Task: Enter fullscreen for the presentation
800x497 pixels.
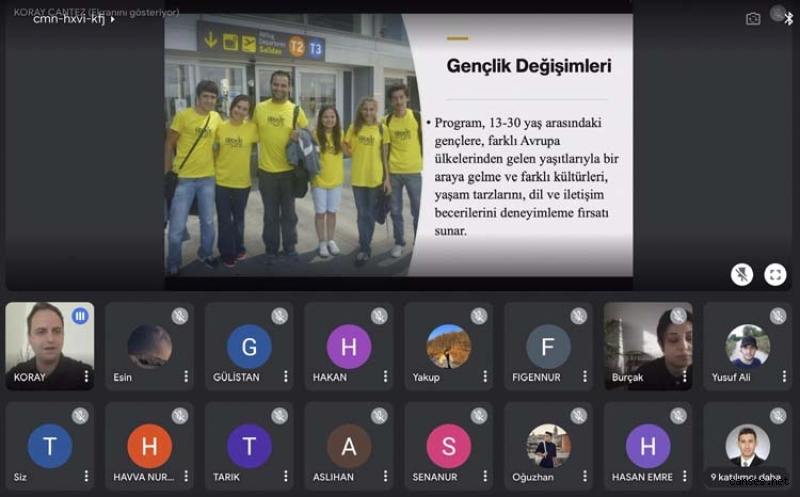Action: click(775, 274)
